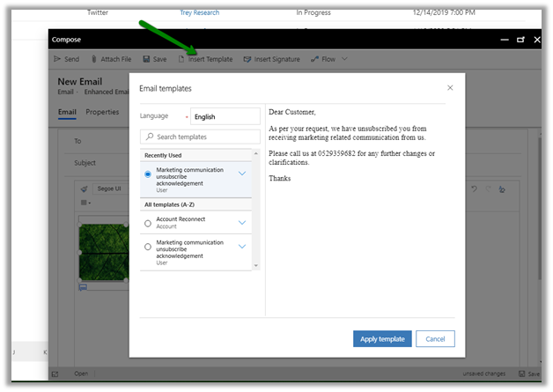This screenshot has height=392, width=553.
Task: Click the Send envelope icon
Action: click(x=57, y=59)
